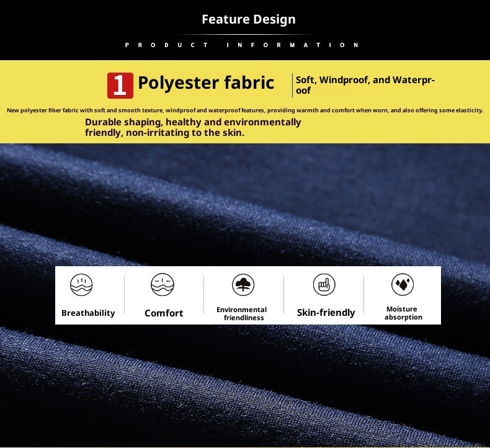Click the Comfort circle icon
490x448 pixels.
[163, 285]
